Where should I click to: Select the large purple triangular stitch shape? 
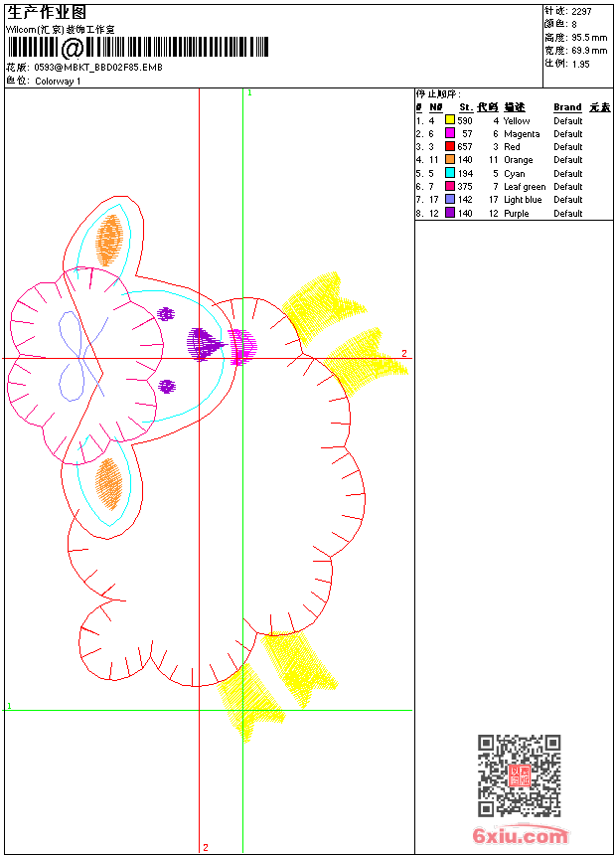pos(206,344)
